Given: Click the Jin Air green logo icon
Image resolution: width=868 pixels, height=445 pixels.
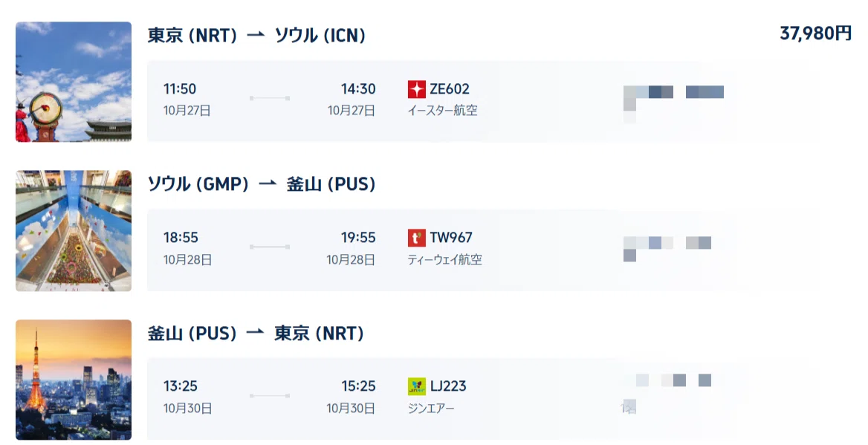Looking at the screenshot, I should tap(416, 386).
